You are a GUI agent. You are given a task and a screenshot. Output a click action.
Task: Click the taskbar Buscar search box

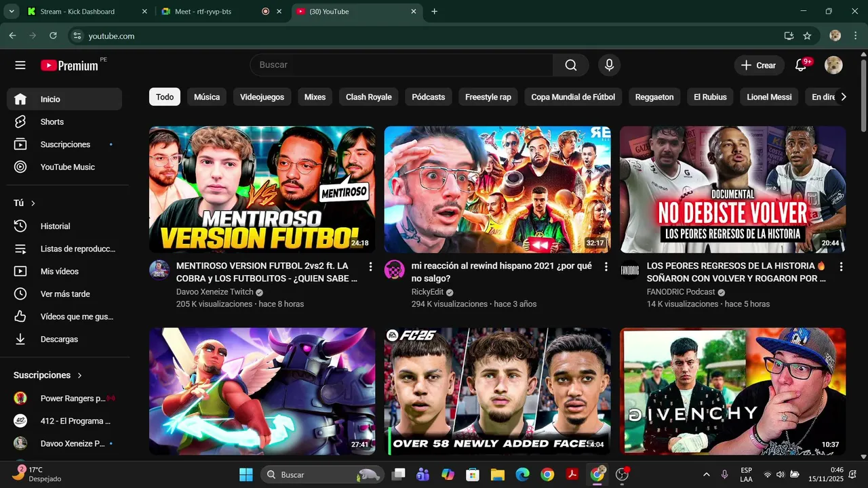(322, 474)
